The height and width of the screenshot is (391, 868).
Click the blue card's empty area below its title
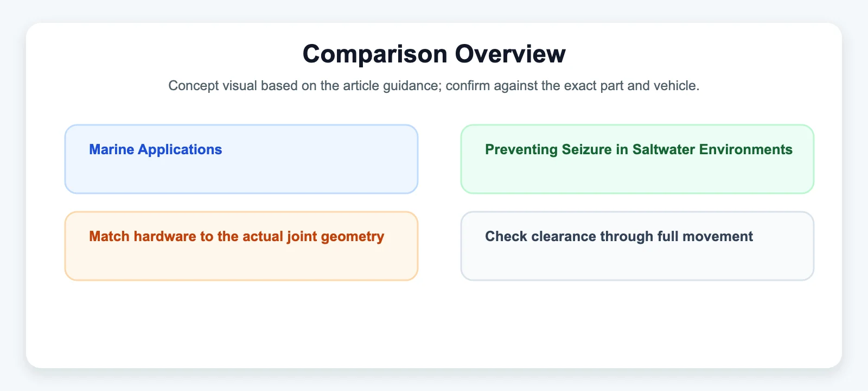point(241,175)
